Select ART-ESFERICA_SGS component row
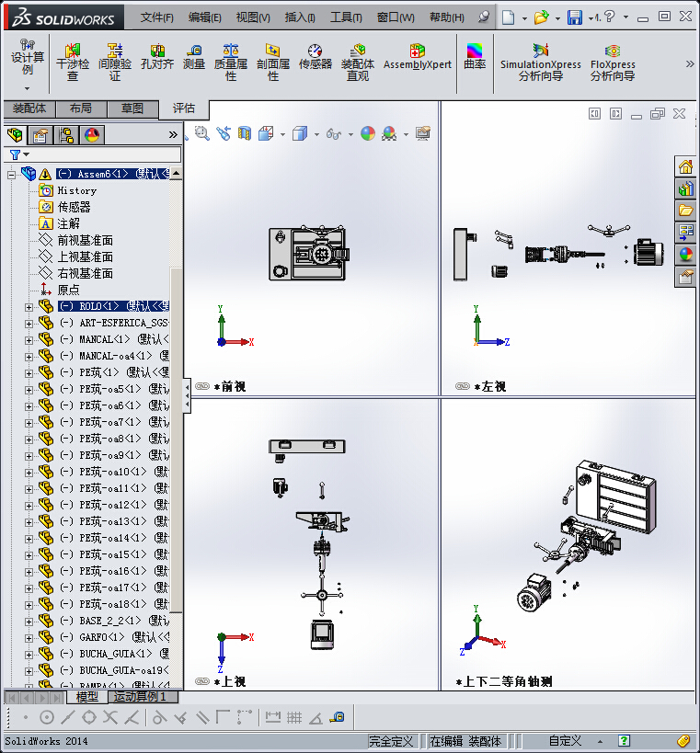The image size is (700, 753). point(113,323)
